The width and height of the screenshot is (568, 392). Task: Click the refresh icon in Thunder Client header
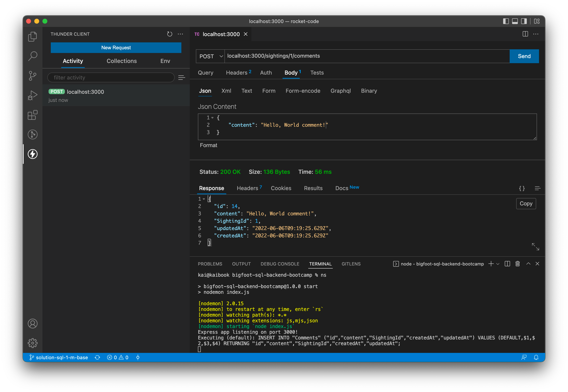(x=169, y=34)
